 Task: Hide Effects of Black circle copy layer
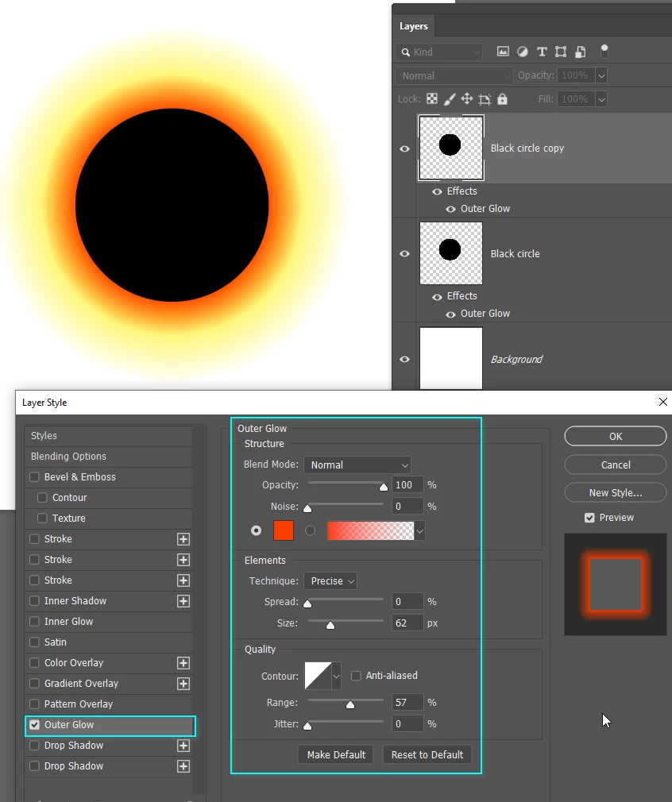pos(437,192)
